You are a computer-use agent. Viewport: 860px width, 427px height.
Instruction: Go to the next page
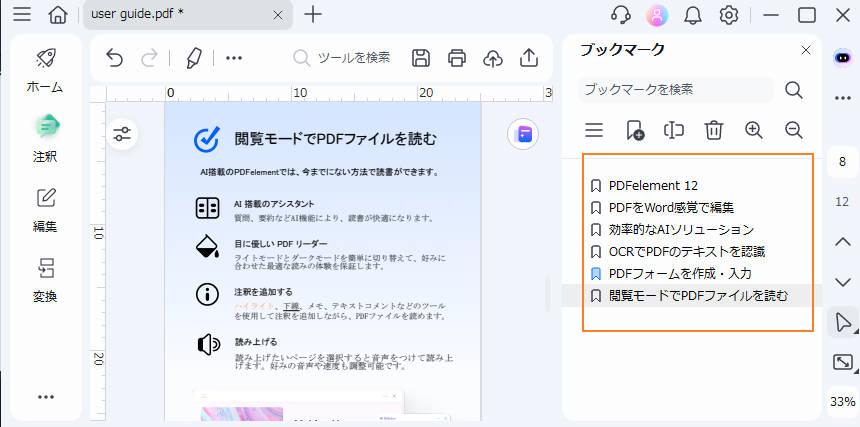[842, 282]
